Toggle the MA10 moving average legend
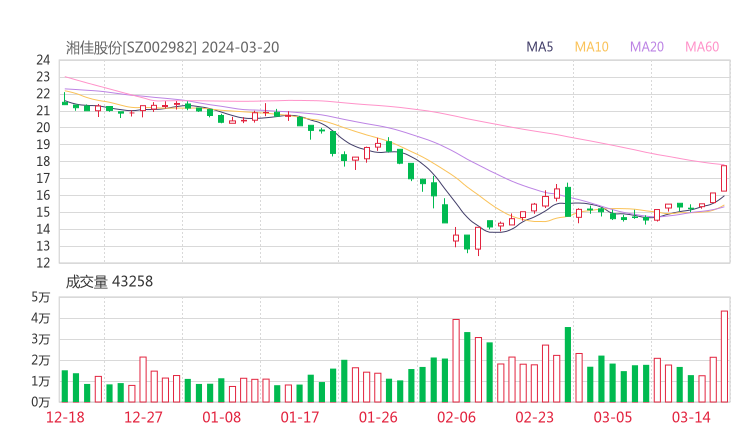 point(591,47)
